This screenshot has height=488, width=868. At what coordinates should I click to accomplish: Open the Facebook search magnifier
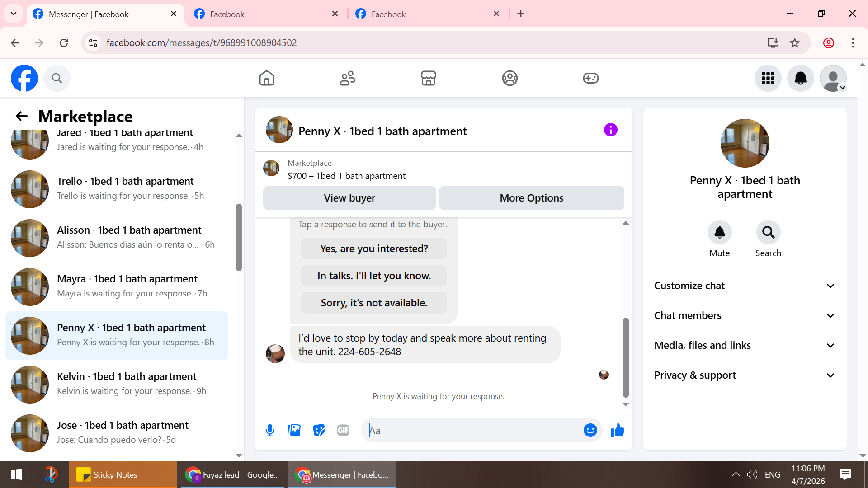pos(57,78)
